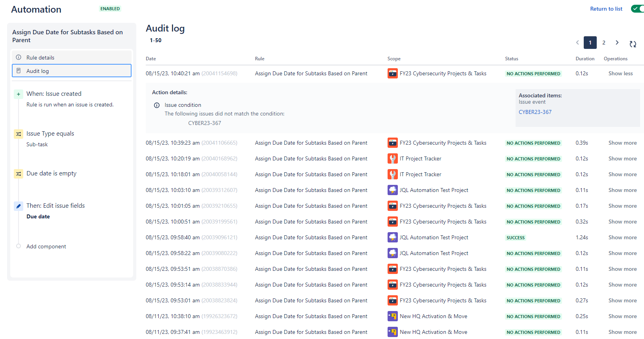Open the Edit issue fields pencil icon
The height and width of the screenshot is (339, 644).
click(19, 206)
